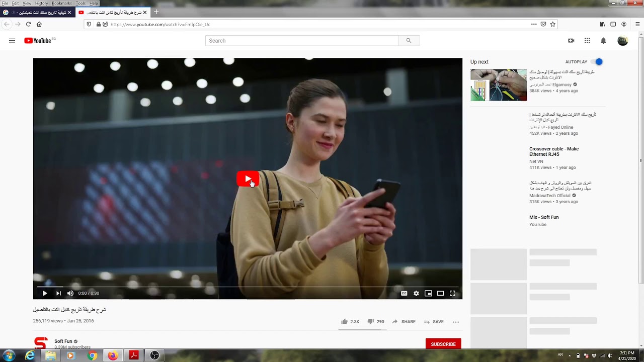Click the Firefox reload button
Image resolution: width=644 pixels, height=362 pixels.
point(29,24)
